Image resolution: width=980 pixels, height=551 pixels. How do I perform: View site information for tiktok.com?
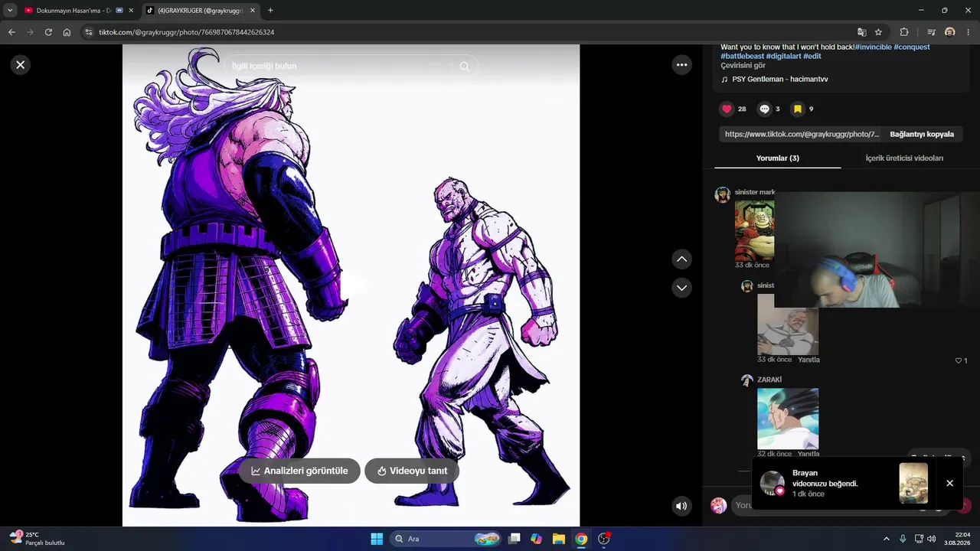pyautogui.click(x=89, y=32)
